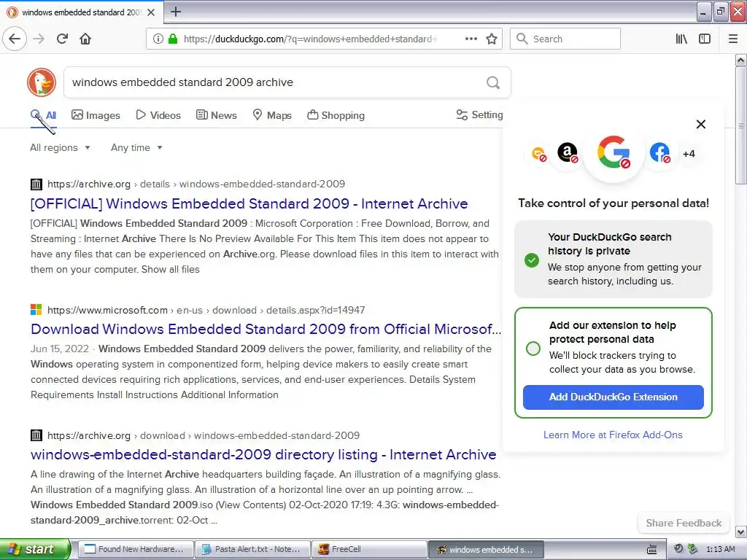Open the directory listing Internet Archive result
The width and height of the screenshot is (747, 560).
(x=263, y=455)
